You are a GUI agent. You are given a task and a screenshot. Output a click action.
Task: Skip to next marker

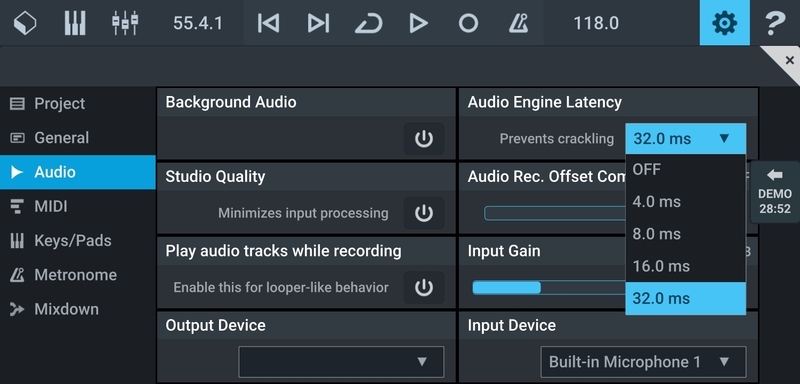(318, 23)
